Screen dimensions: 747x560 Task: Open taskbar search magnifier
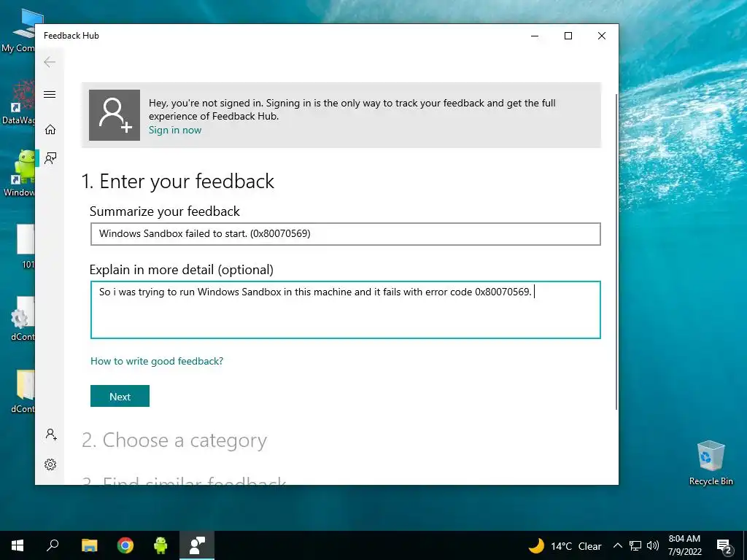pos(53,545)
